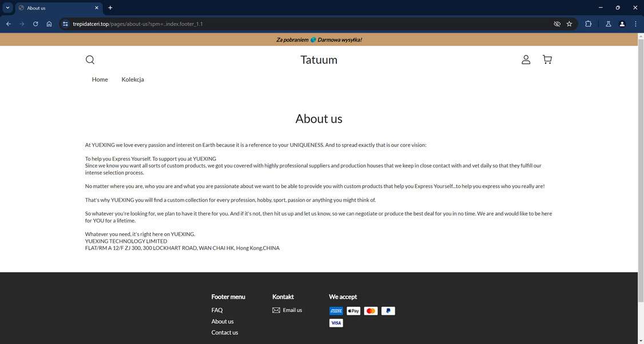644x344 pixels.
Task: Click the About us page heading
Action: point(319,119)
